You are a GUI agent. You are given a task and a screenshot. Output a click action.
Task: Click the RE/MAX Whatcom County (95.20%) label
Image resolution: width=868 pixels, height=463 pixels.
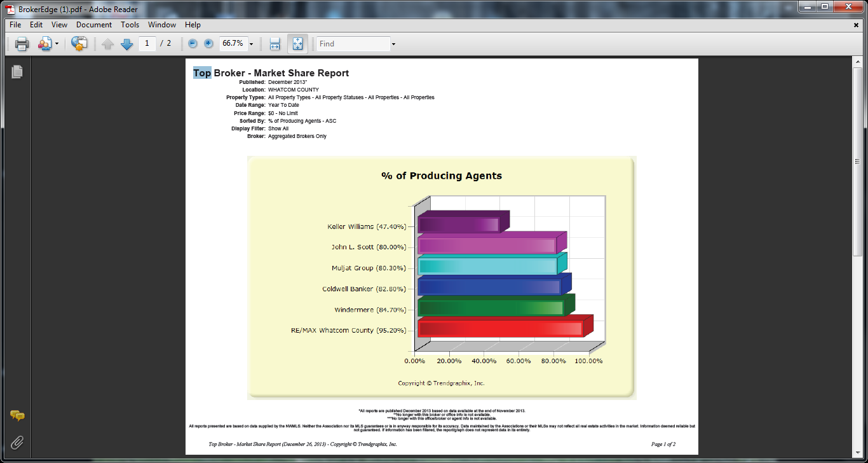[x=349, y=330]
